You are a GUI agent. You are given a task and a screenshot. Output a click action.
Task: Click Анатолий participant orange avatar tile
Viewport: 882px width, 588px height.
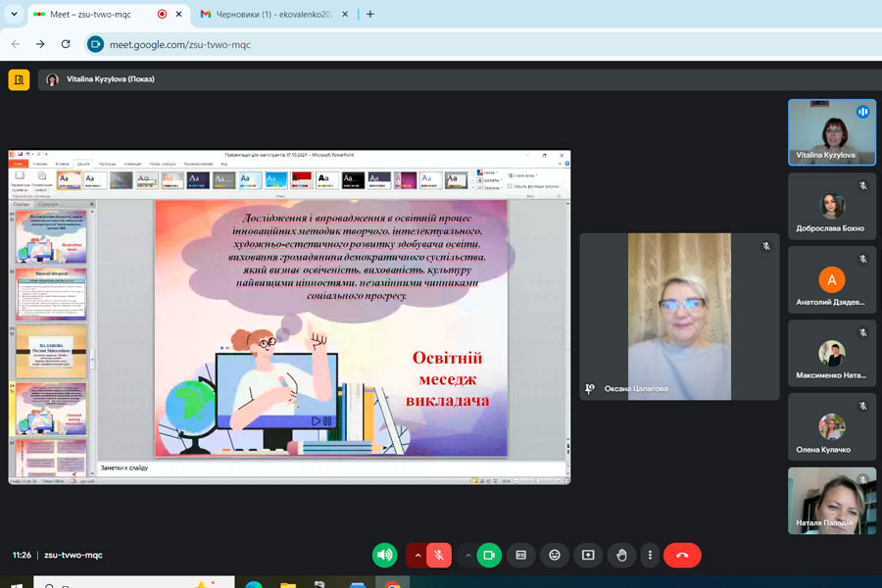[832, 279]
